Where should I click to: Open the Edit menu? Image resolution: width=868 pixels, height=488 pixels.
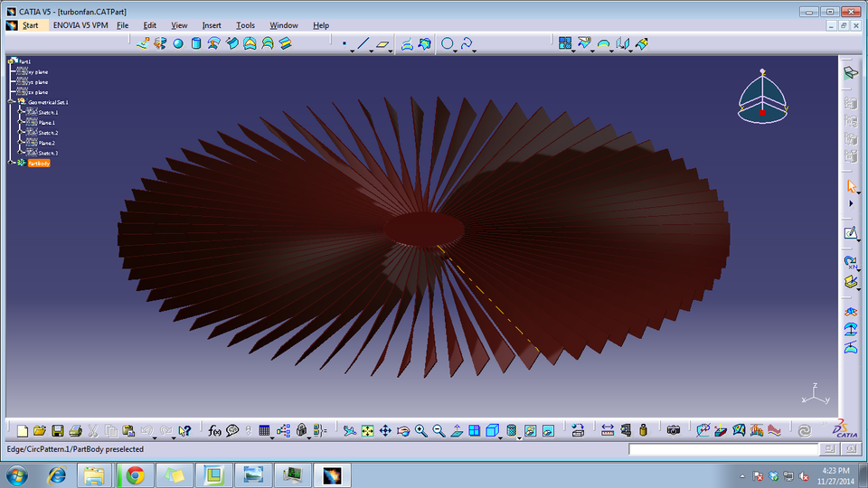[x=149, y=25]
